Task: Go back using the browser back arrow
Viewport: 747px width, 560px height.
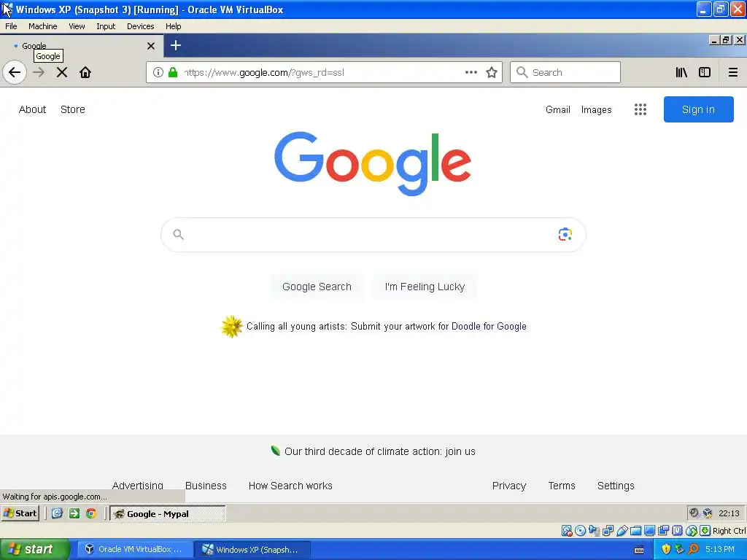Action: tap(15, 72)
